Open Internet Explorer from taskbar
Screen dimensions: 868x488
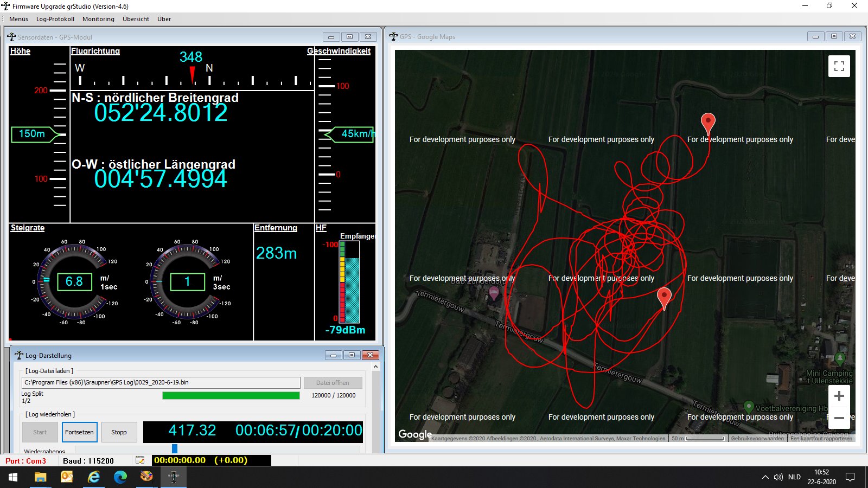pyautogui.click(x=94, y=477)
